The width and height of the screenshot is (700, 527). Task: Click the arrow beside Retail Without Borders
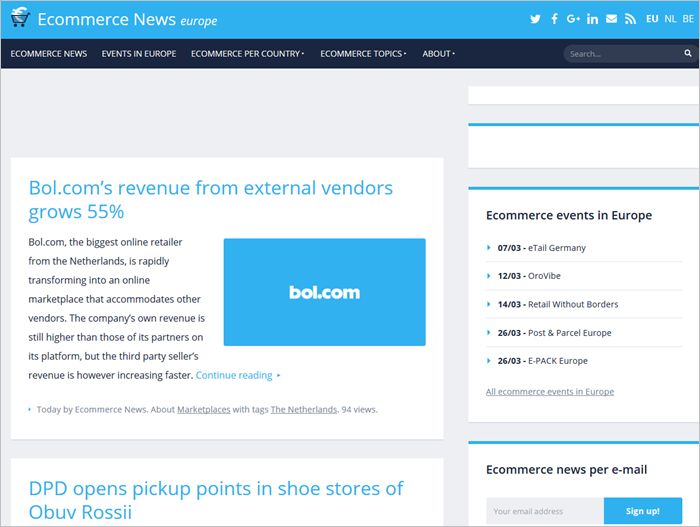[488, 305]
